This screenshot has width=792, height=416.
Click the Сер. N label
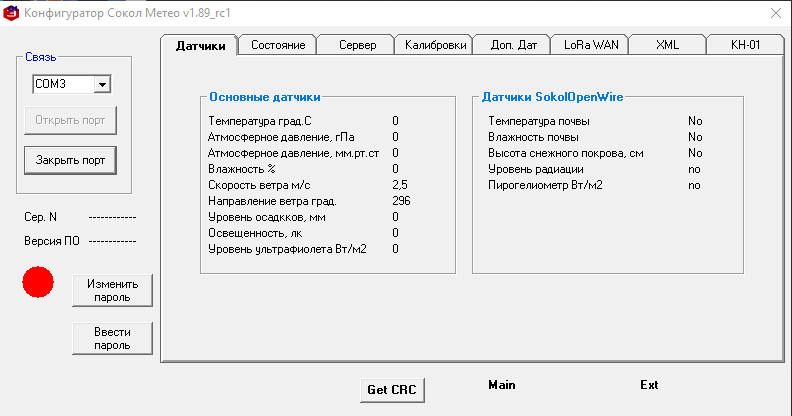pos(40,217)
